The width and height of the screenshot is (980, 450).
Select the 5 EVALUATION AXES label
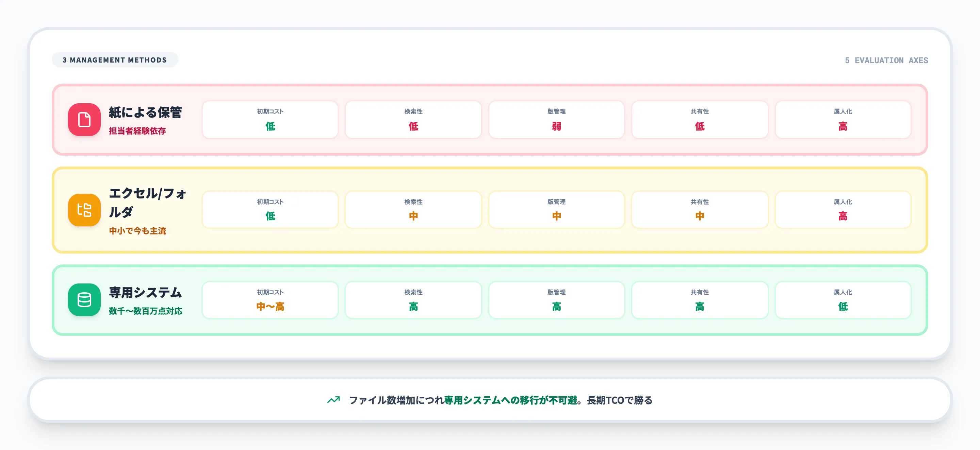click(886, 60)
